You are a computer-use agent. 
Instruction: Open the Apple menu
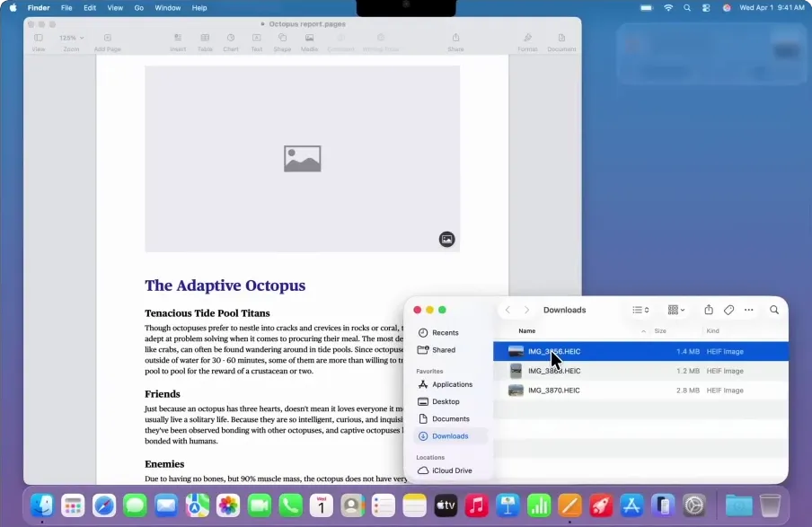(x=13, y=8)
